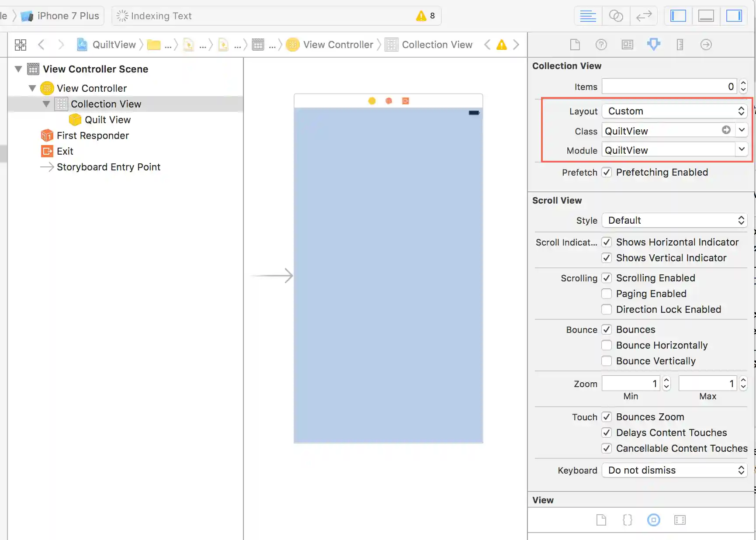Image resolution: width=756 pixels, height=540 pixels.
Task: Open the Layout dropdown set to Custom
Action: point(675,111)
